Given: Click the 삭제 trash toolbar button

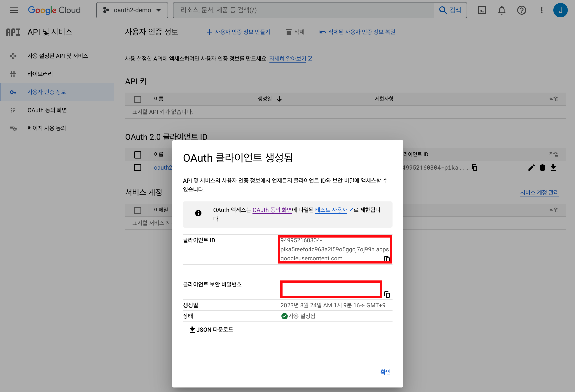Looking at the screenshot, I should click(295, 32).
